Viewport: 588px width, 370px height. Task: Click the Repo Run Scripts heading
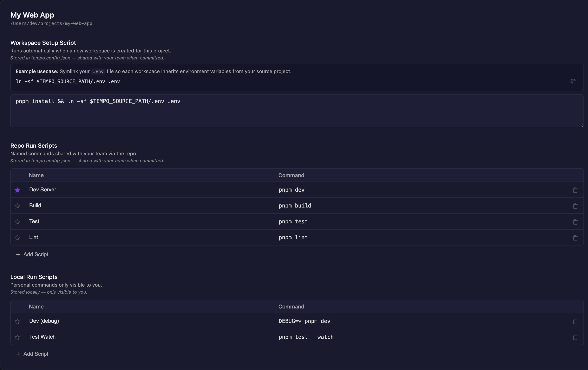point(34,146)
